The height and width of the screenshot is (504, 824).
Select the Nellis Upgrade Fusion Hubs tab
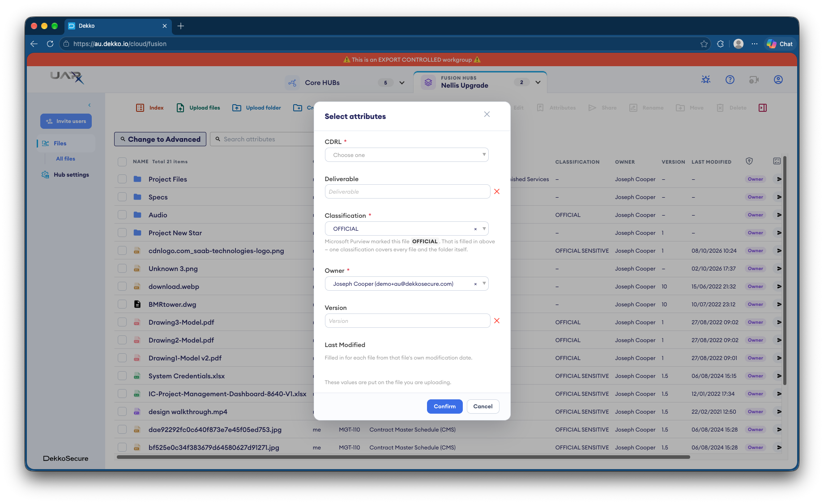pyautogui.click(x=480, y=82)
